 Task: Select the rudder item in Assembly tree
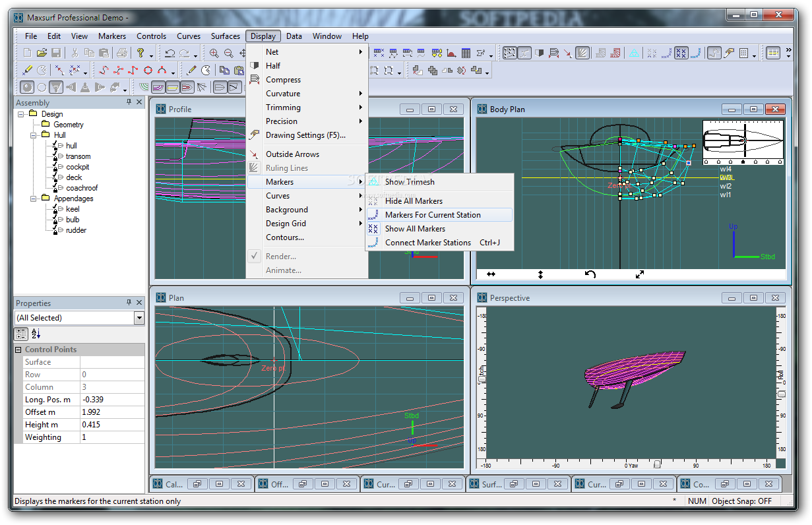pos(76,230)
